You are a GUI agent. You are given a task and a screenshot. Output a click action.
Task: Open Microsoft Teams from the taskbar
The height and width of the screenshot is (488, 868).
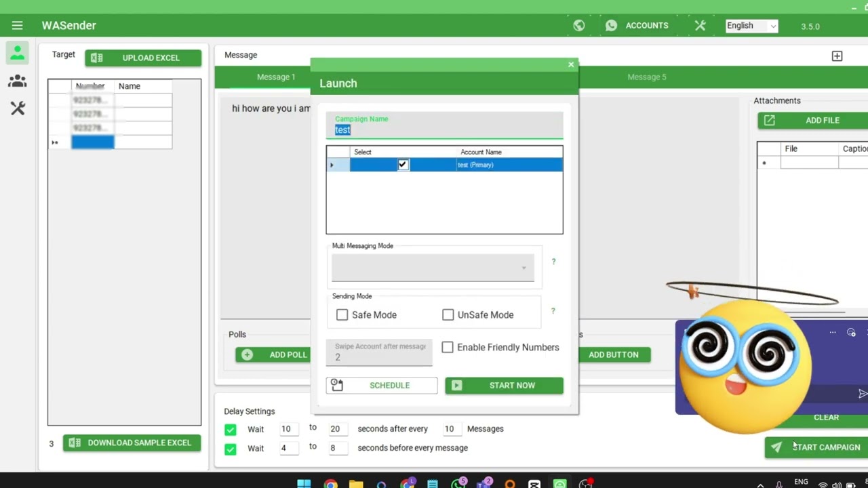[484, 484]
